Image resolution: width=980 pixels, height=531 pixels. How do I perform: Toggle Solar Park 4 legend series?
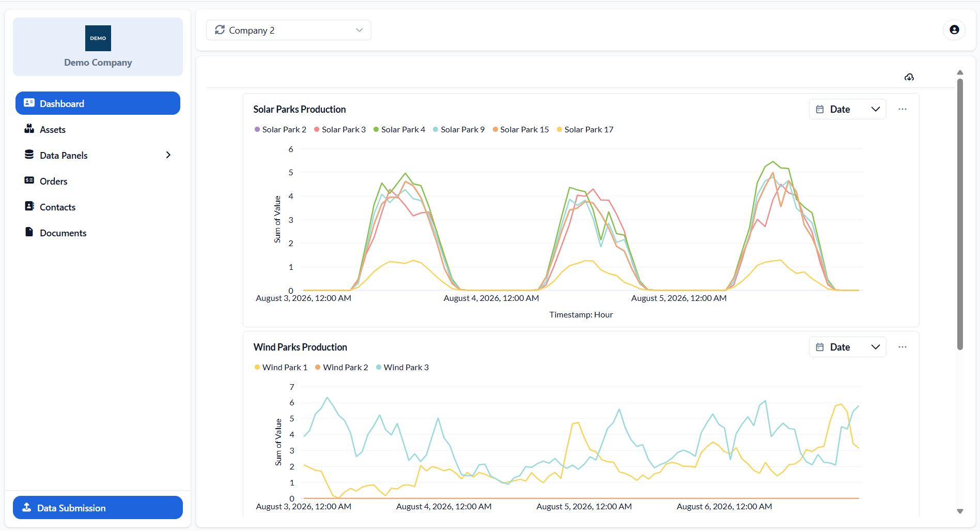point(399,129)
